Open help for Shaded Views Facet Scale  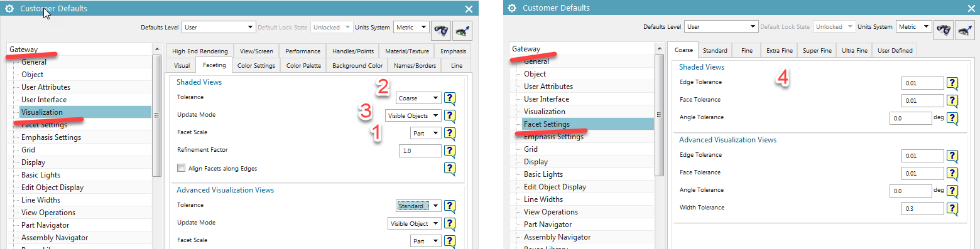(x=450, y=133)
